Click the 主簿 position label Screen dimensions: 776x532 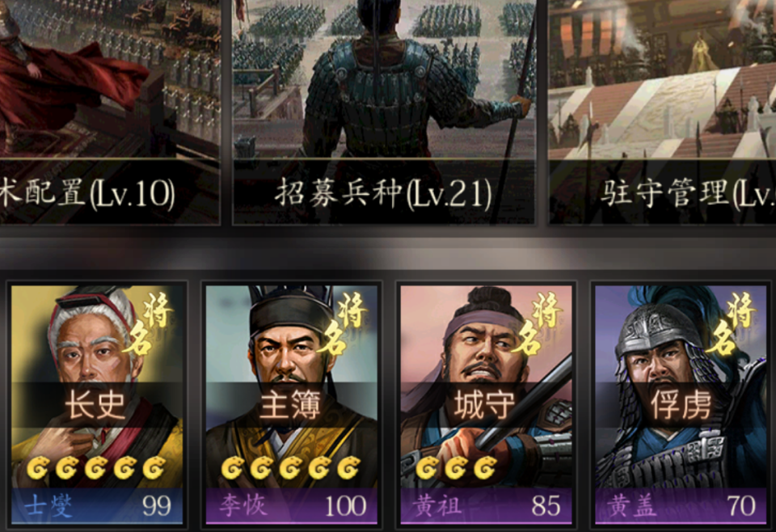(x=290, y=404)
